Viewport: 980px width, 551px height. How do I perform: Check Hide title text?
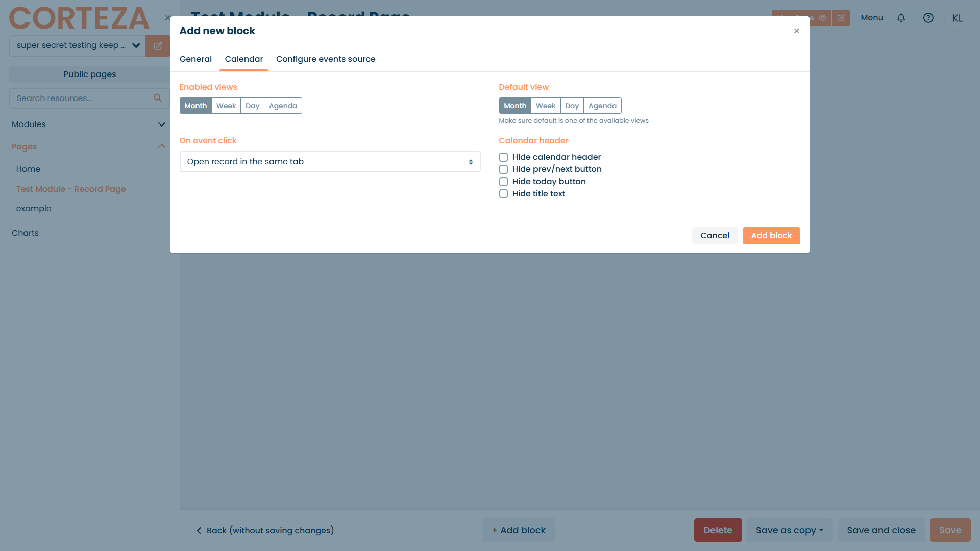point(503,194)
